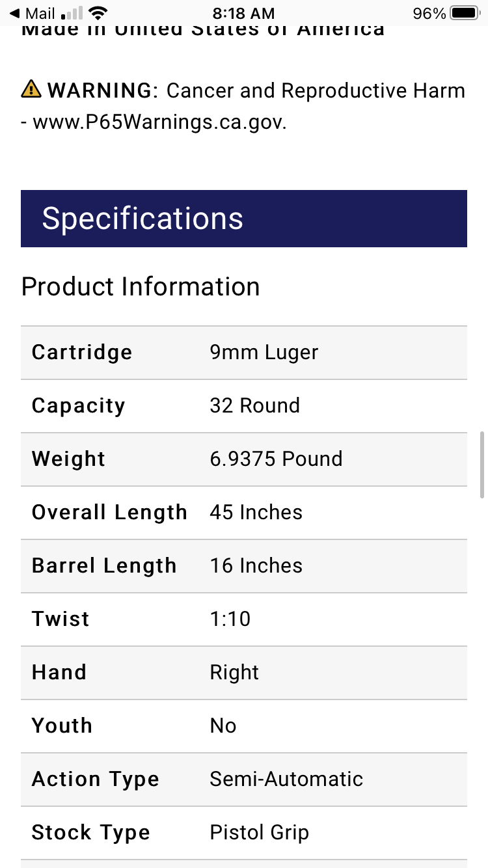This screenshot has height=868, width=488.
Task: Tap the Mail back arrow
Action: pos(14,13)
